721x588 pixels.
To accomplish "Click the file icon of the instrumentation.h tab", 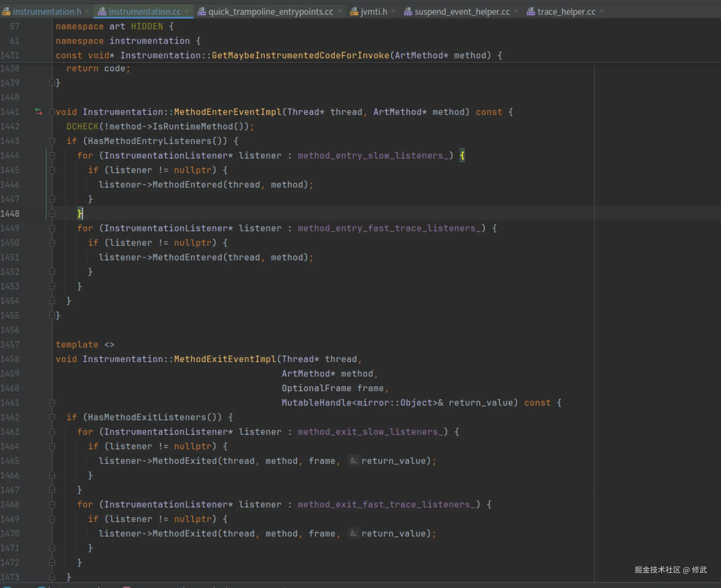I will tap(6, 12).
